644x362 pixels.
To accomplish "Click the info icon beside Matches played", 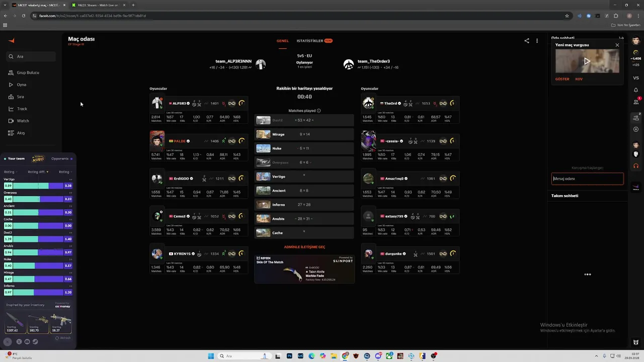I will pos(319,111).
